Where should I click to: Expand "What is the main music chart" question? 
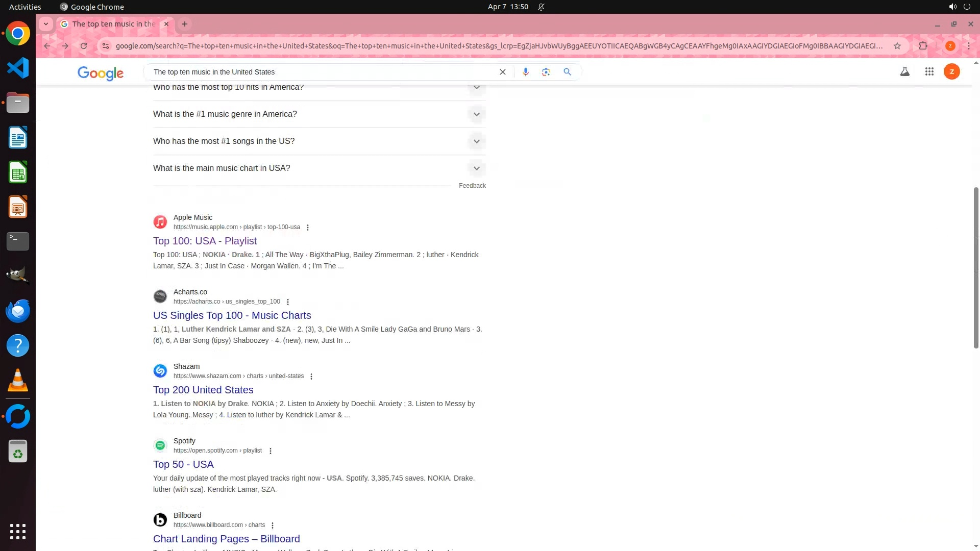point(476,168)
